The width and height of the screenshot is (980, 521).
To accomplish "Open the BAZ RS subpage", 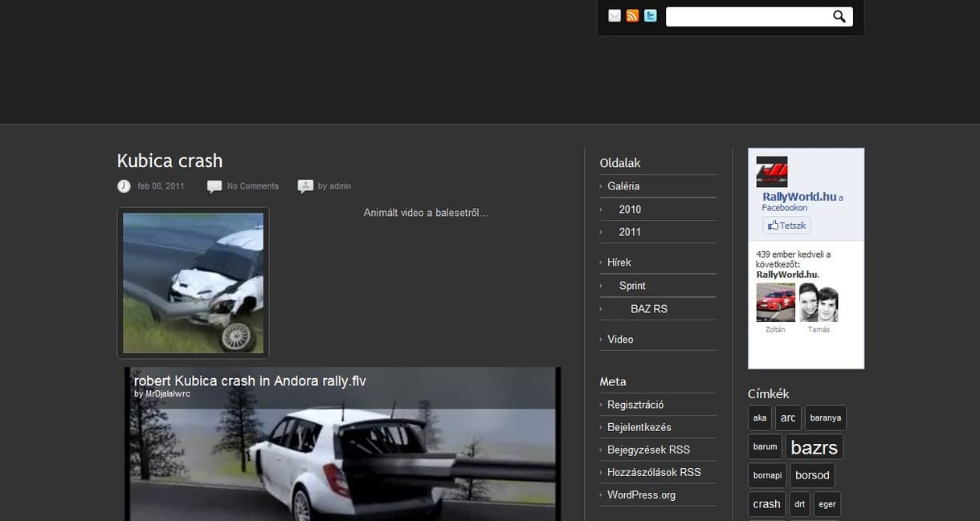I will (649, 309).
